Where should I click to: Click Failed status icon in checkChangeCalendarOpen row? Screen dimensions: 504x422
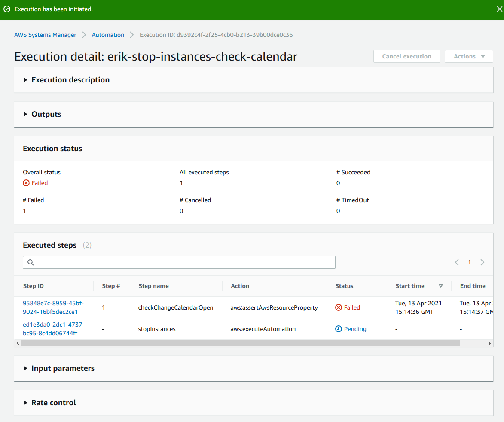tap(339, 308)
